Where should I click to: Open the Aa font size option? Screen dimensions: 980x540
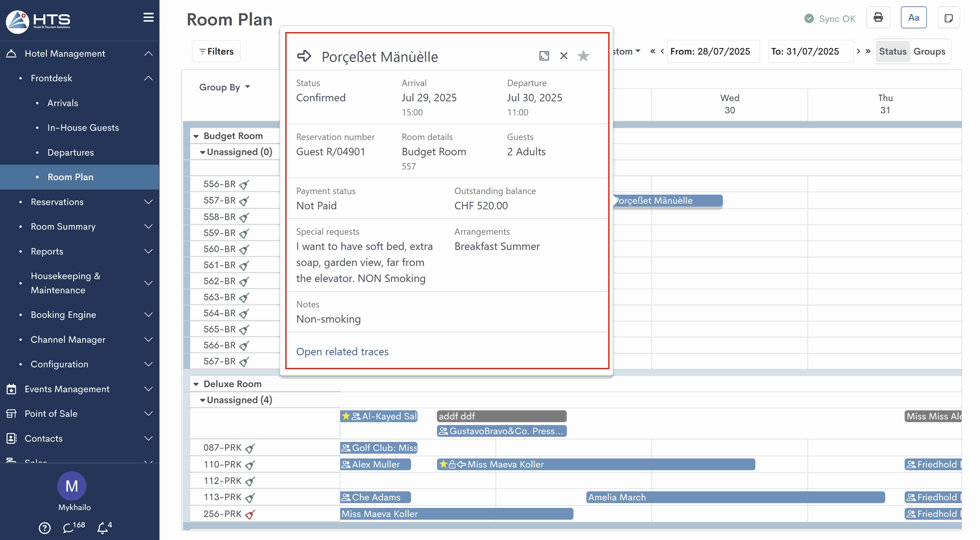[914, 18]
